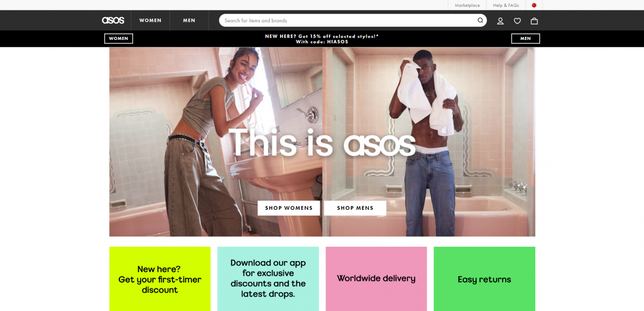Click the SHOP WOMENS button
Image resolution: width=644 pixels, height=311 pixels.
(289, 208)
